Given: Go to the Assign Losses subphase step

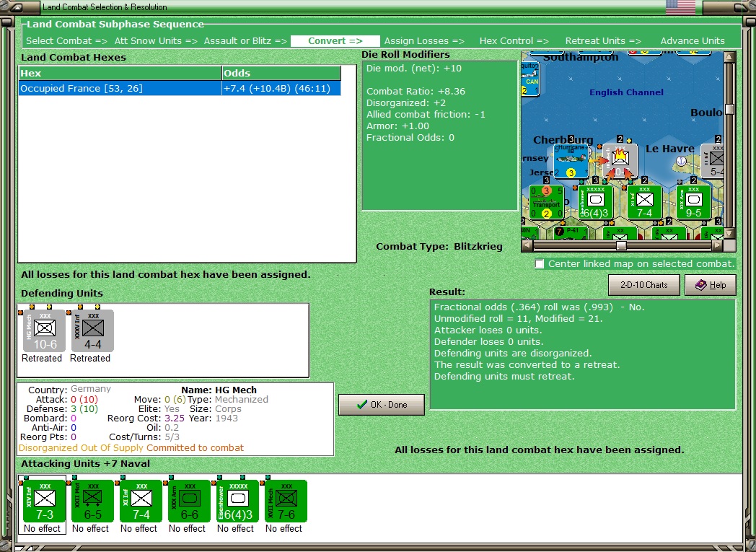Looking at the screenshot, I should click(424, 41).
